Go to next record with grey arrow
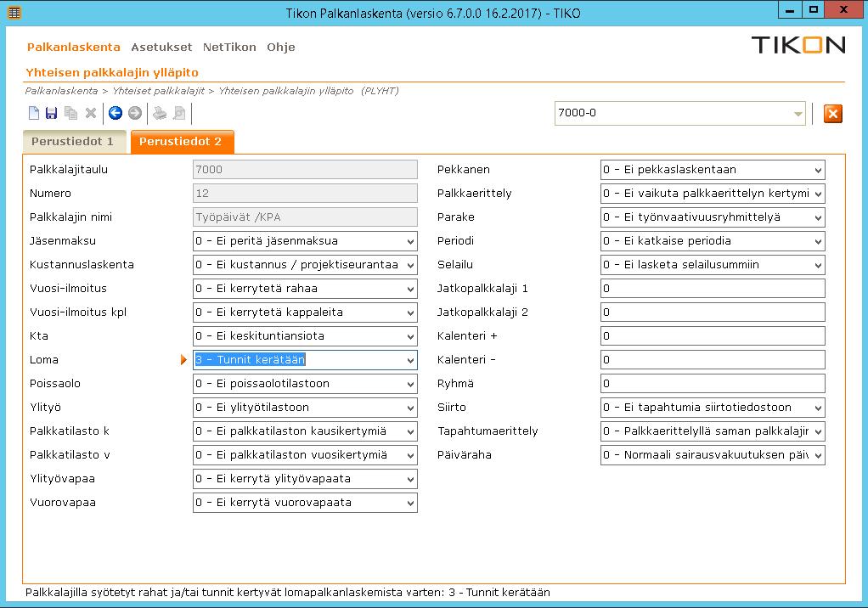Viewport: 868px width, 608px height. [x=135, y=113]
